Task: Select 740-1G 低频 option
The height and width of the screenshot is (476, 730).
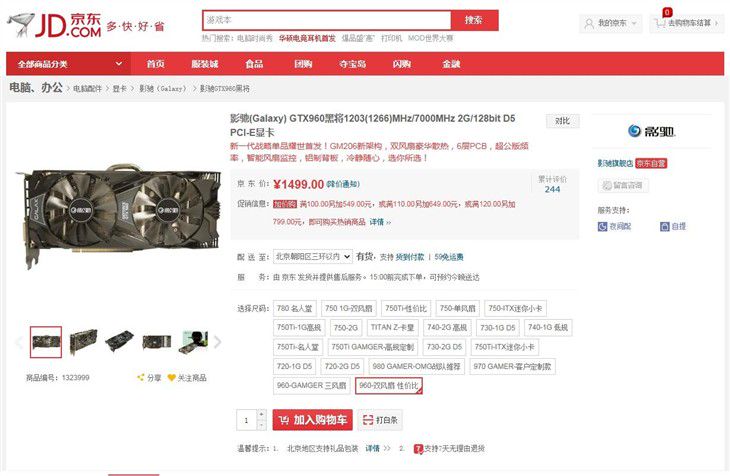Action: point(548,327)
